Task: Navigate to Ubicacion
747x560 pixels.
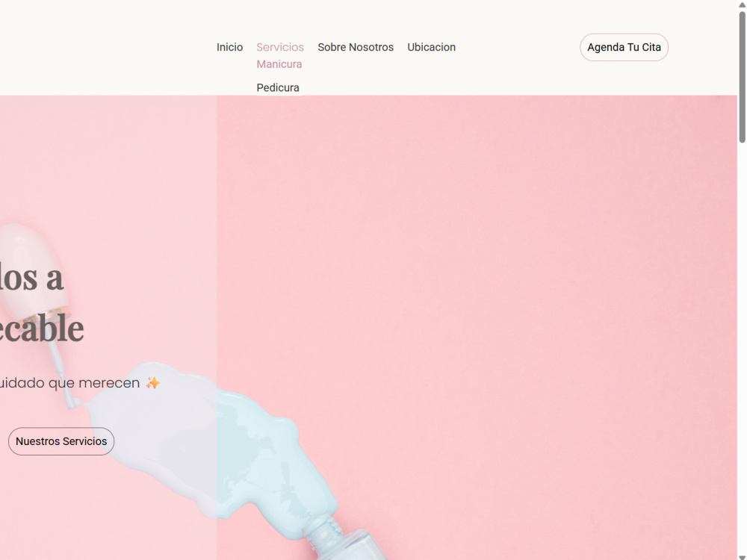Action: [431, 47]
